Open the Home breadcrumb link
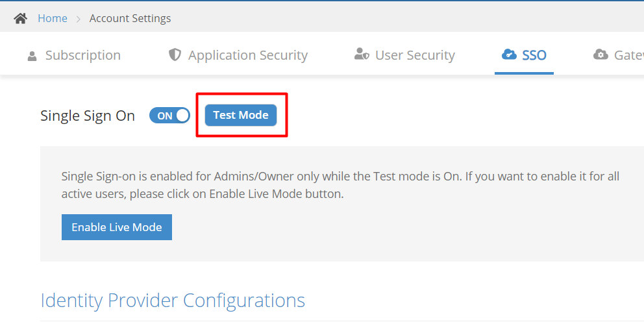The width and height of the screenshot is (644, 333). tap(52, 18)
